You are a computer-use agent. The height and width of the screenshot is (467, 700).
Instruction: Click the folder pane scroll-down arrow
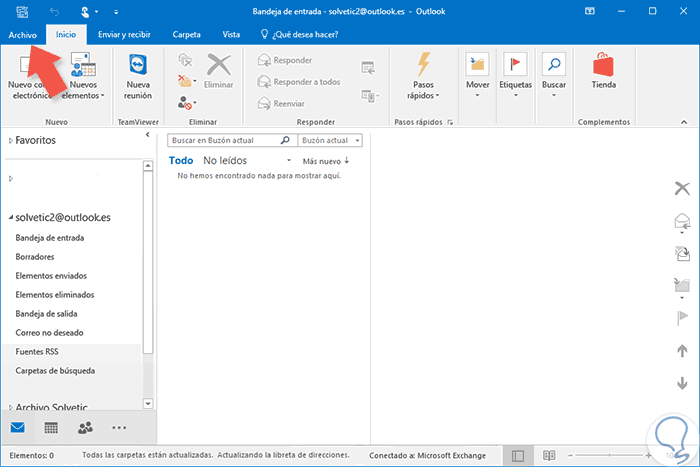point(148,404)
